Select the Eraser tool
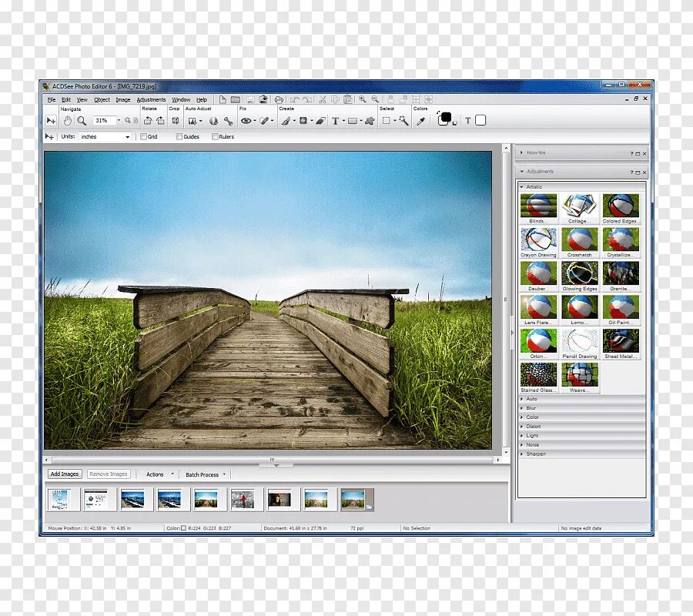This screenshot has width=693, height=616. (x=321, y=121)
